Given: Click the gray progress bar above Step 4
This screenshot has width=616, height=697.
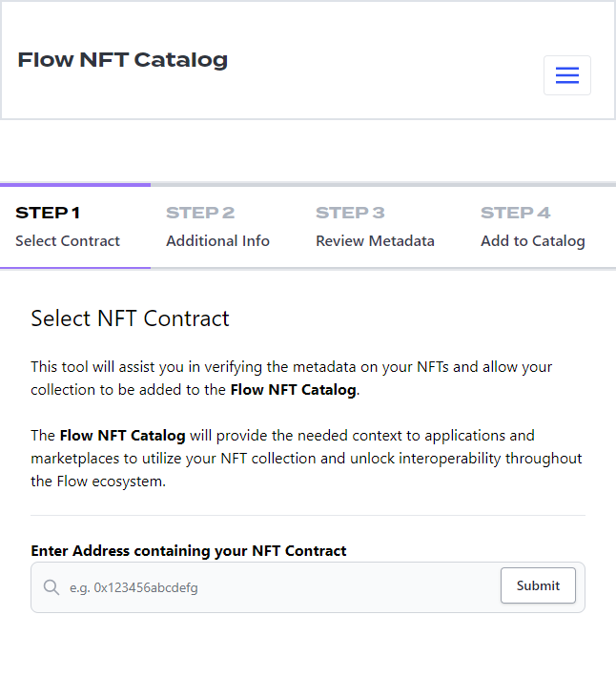Looking at the screenshot, I should pyautogui.click(x=534, y=185).
